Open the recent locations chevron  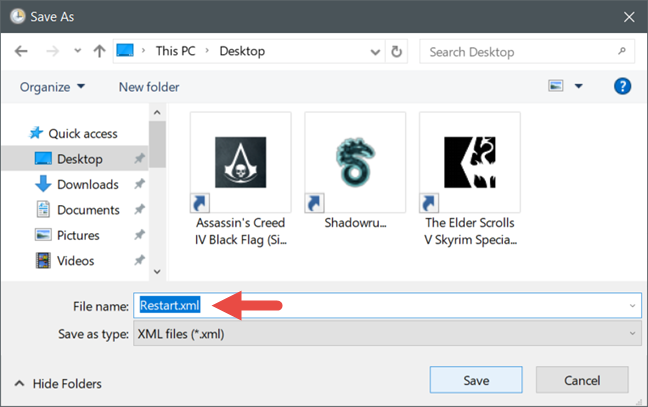[77, 51]
